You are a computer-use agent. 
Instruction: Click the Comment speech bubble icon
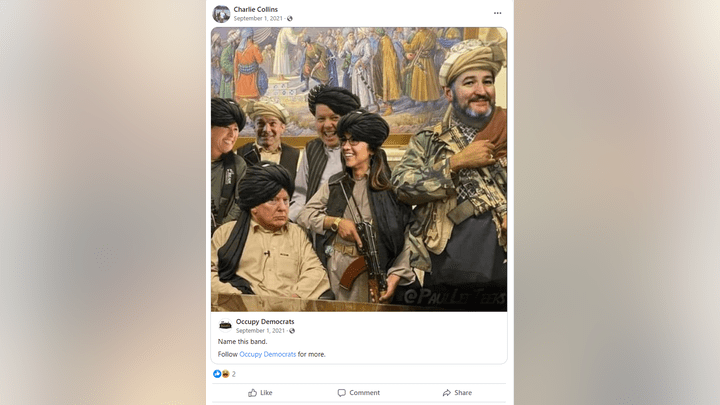pyautogui.click(x=341, y=393)
